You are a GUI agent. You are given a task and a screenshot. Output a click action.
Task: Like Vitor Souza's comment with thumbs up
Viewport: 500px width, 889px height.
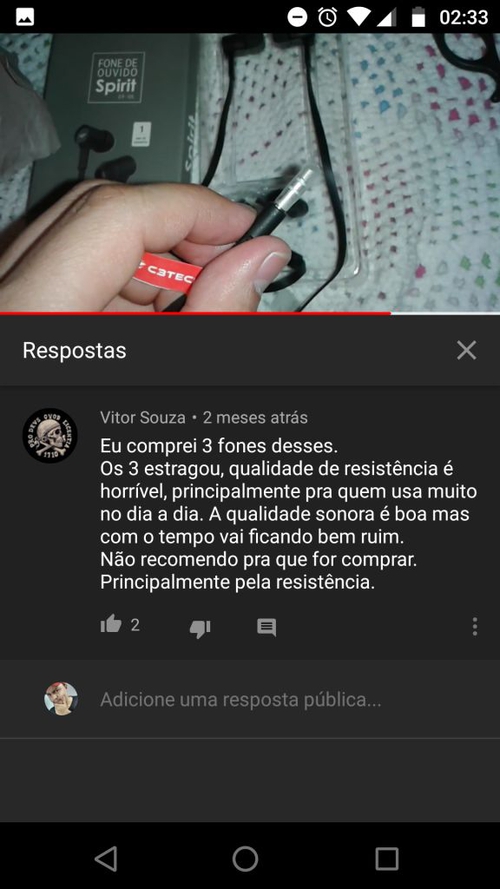pos(111,624)
